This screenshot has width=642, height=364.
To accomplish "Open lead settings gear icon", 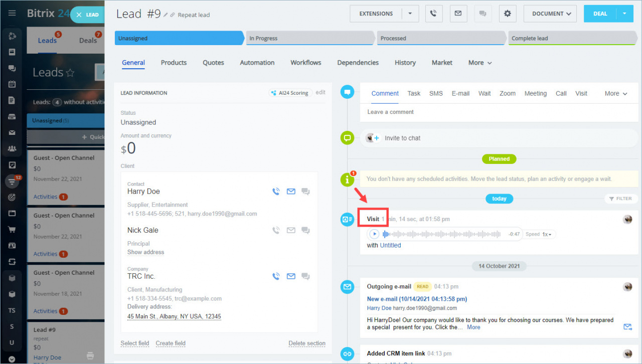I will (x=507, y=14).
